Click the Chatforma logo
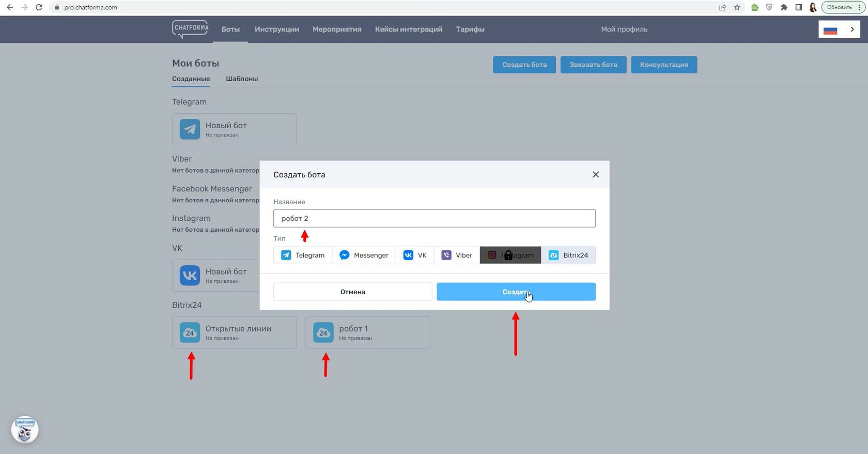Viewport: 868px width, 454px height. [x=190, y=29]
